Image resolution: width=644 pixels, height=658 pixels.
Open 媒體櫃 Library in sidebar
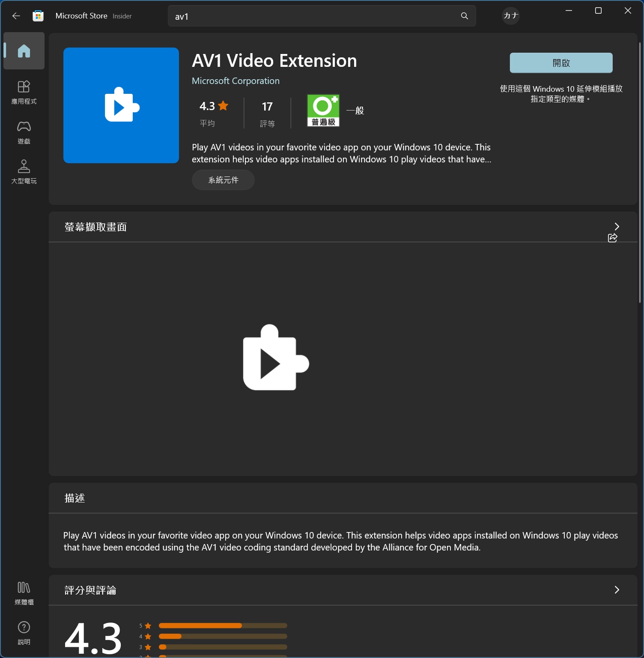(24, 593)
